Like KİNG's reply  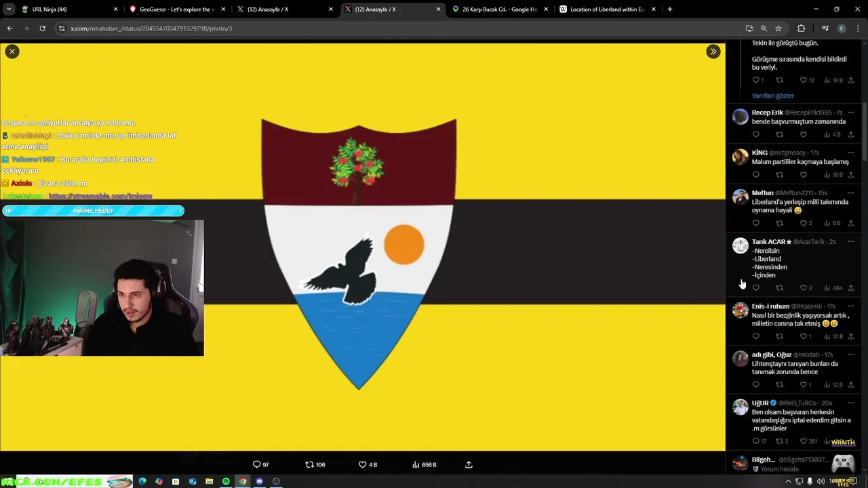[804, 175]
